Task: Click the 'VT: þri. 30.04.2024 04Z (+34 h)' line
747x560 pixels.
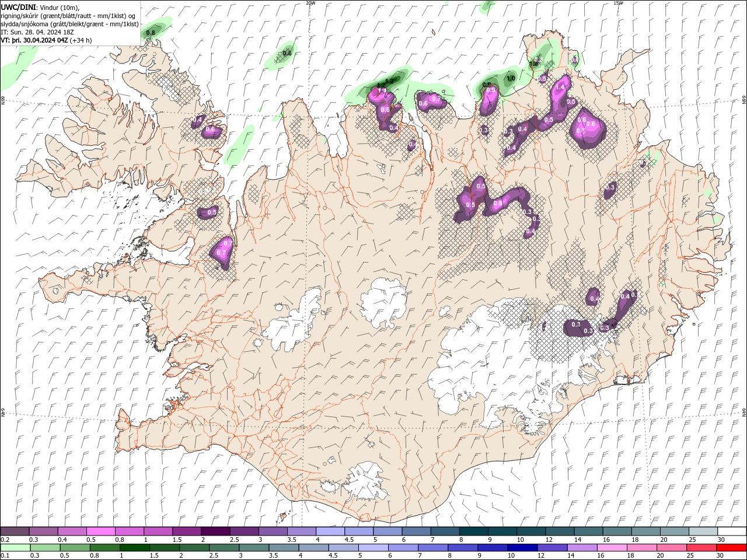Action: click(x=46, y=40)
